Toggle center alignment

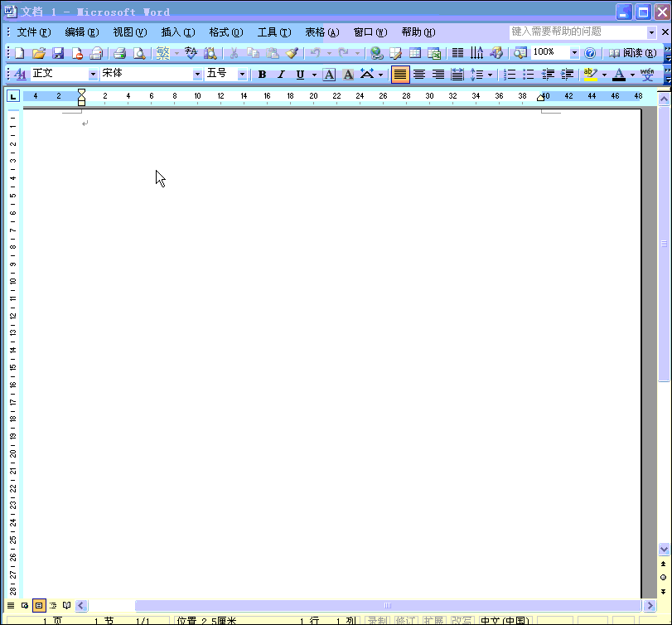click(419, 75)
